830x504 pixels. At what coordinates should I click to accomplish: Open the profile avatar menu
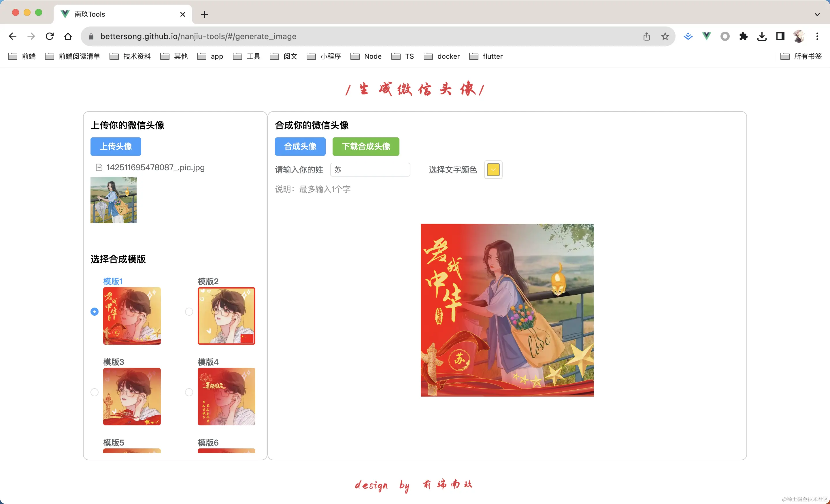click(x=799, y=36)
